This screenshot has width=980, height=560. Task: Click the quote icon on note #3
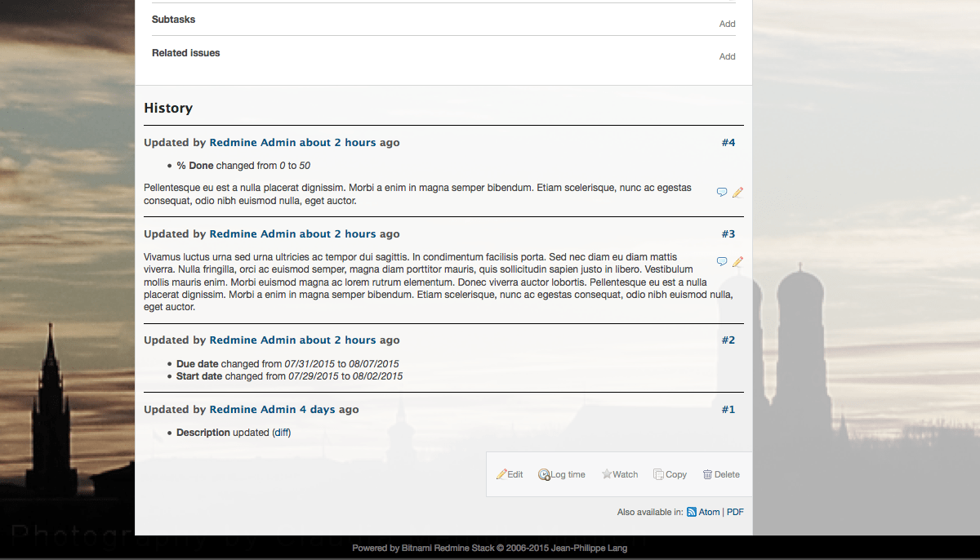pyautogui.click(x=722, y=262)
